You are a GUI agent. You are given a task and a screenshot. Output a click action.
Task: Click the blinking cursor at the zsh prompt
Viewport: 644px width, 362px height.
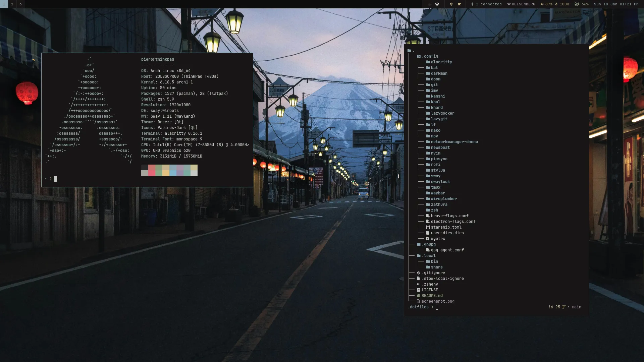(x=56, y=179)
